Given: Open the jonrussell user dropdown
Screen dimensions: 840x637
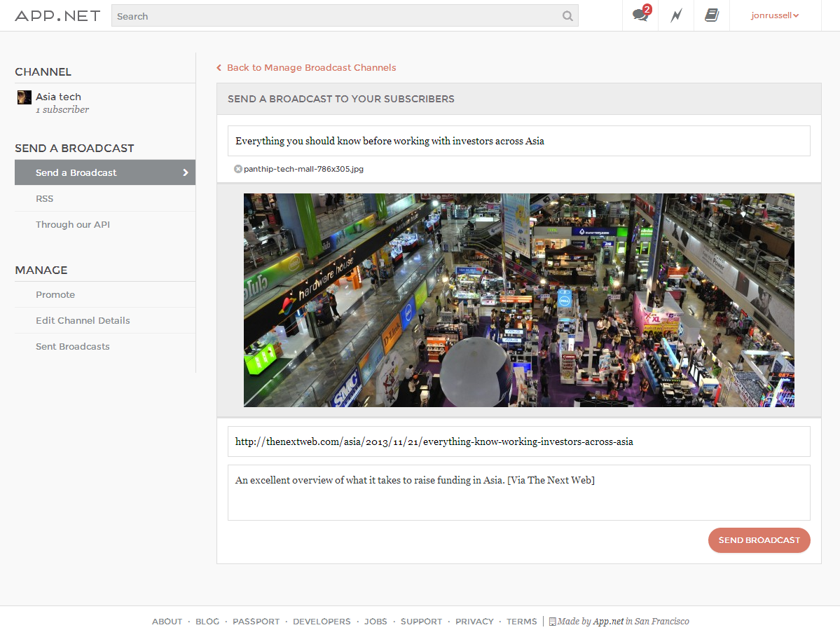Looking at the screenshot, I should (x=775, y=15).
